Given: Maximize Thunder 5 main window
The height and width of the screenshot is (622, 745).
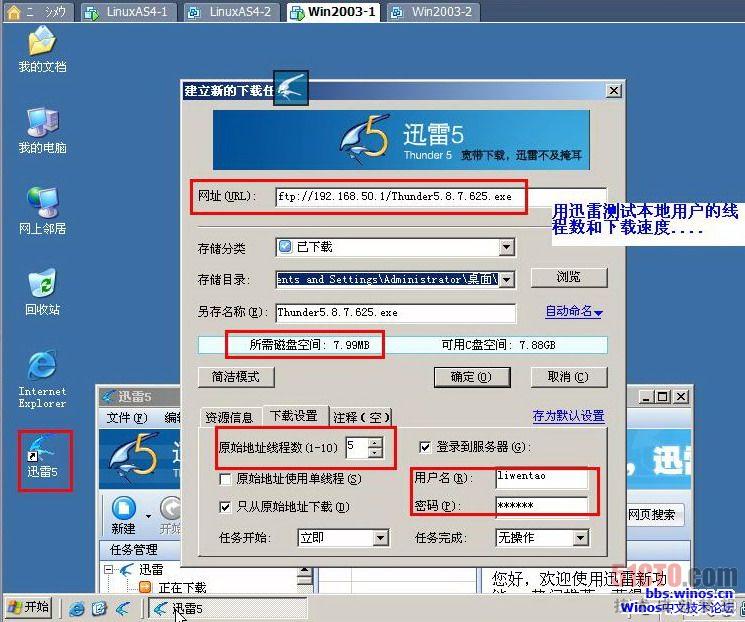Looking at the screenshot, I should [x=662, y=396].
